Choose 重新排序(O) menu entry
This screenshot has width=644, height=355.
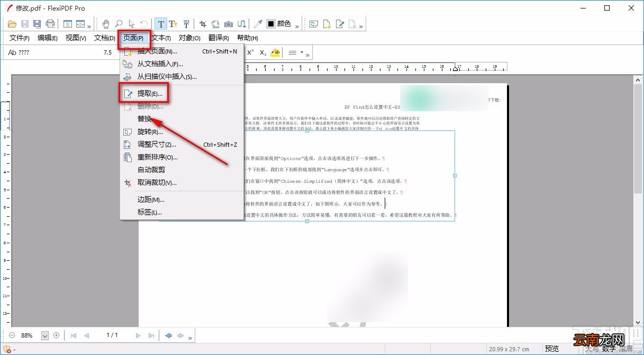pos(182,157)
